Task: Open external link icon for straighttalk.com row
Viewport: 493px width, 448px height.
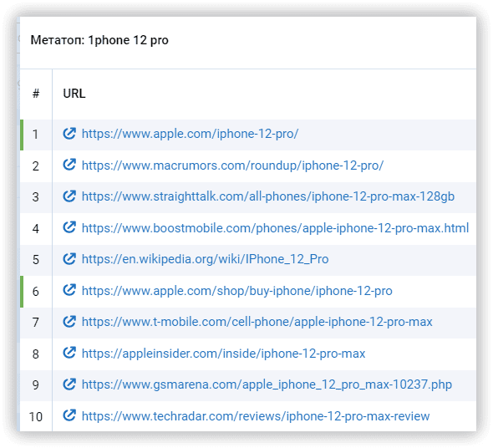Action: coord(69,196)
